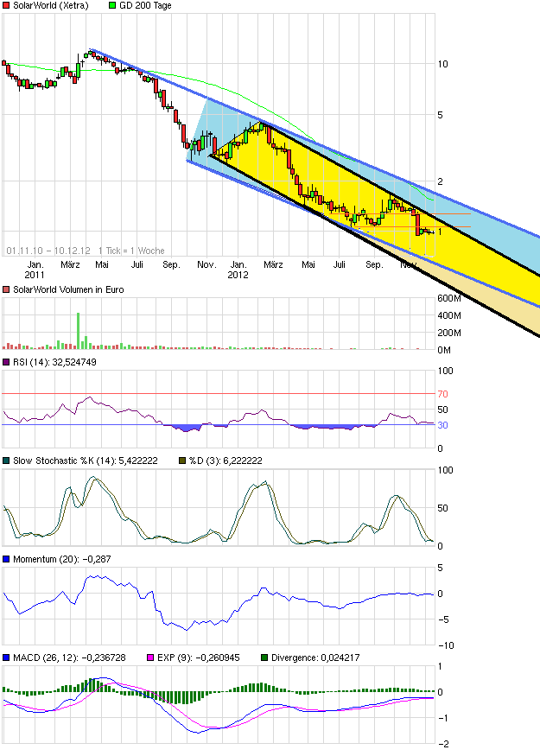Click the purple RSI (14) legend swatch
540x756 pixels.
(6, 362)
